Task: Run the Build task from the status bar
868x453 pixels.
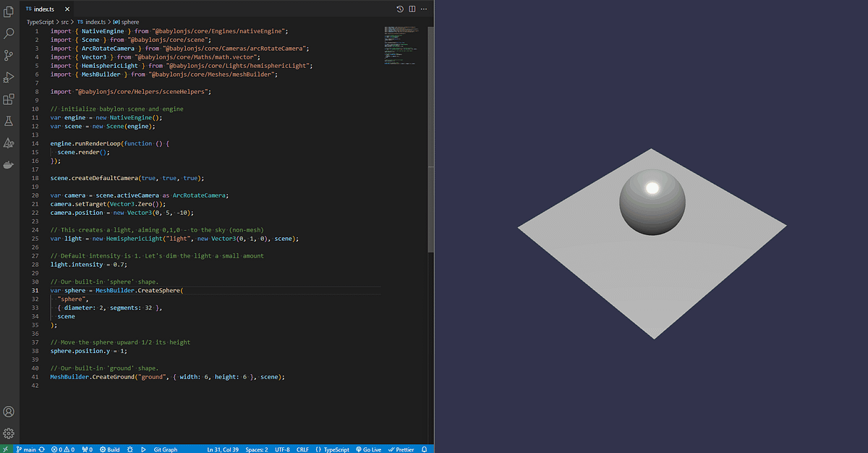Action: [x=110, y=449]
